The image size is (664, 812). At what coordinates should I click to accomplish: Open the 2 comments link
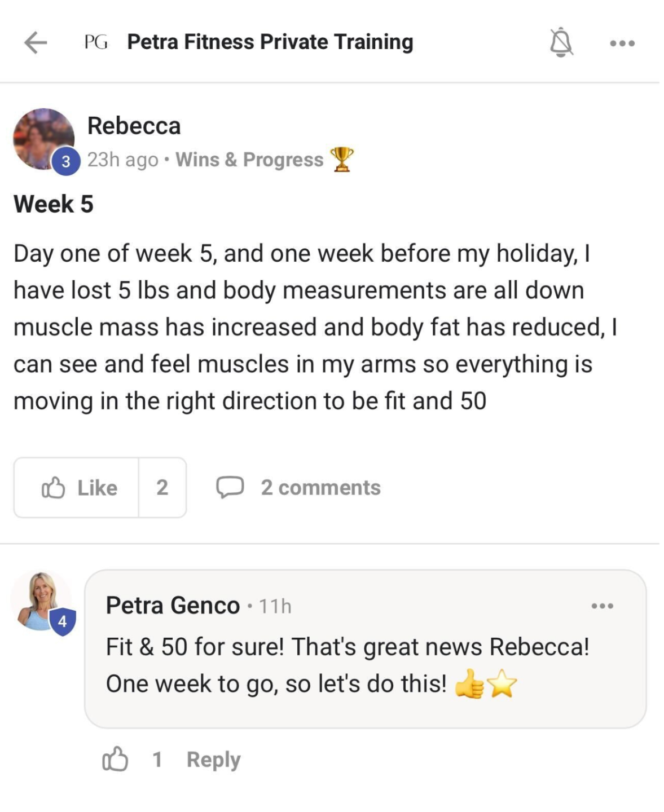(x=320, y=488)
